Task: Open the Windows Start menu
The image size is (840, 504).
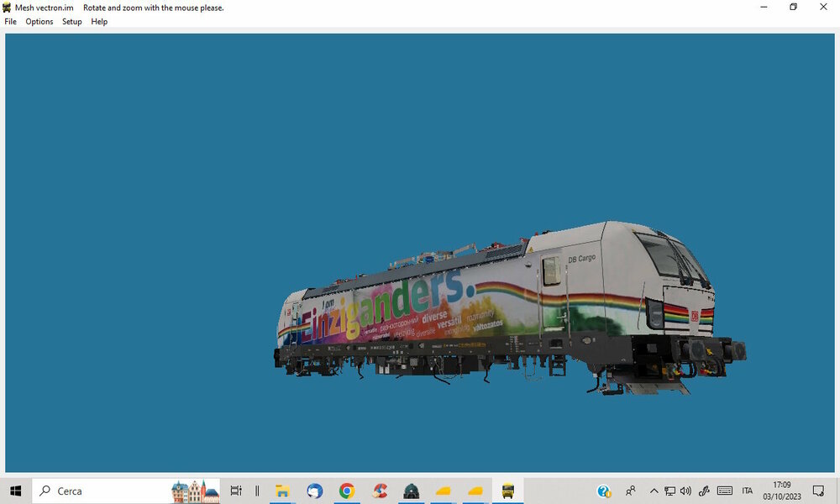Action: point(15,491)
